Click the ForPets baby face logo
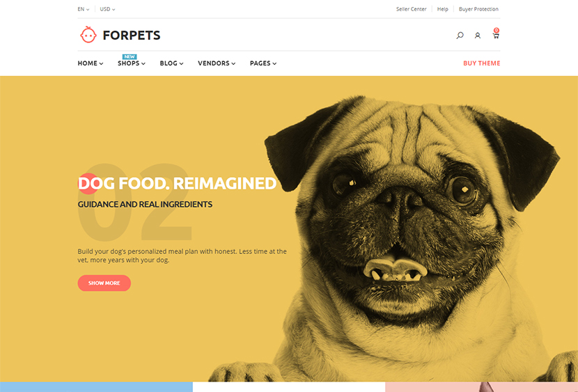 coord(88,35)
